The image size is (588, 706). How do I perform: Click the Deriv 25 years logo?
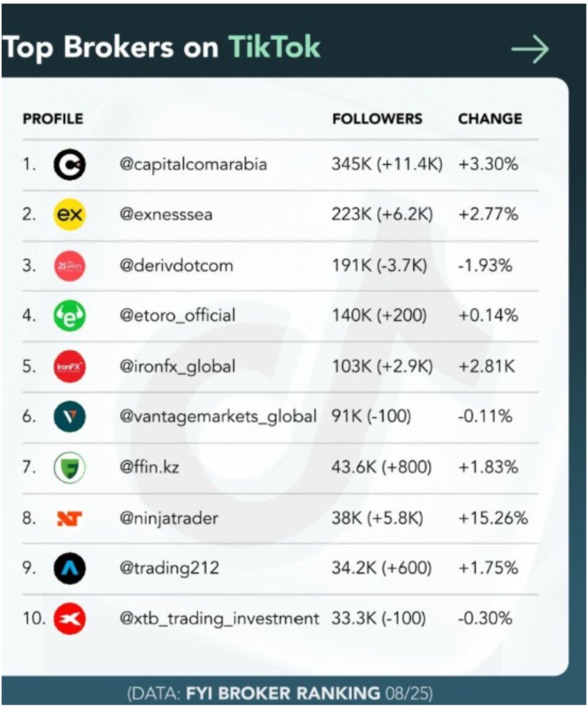(69, 266)
